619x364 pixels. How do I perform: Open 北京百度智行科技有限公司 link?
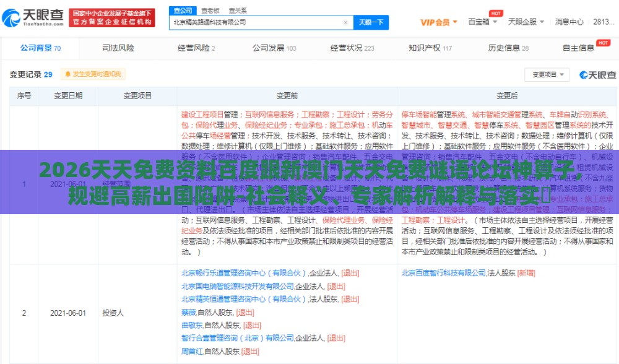(443, 273)
